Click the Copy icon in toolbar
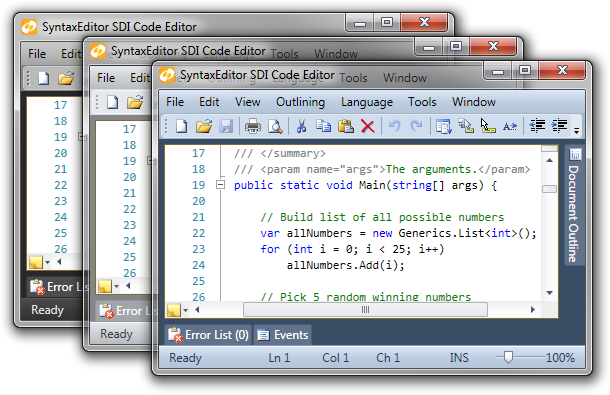The image size is (610, 395). click(x=323, y=126)
